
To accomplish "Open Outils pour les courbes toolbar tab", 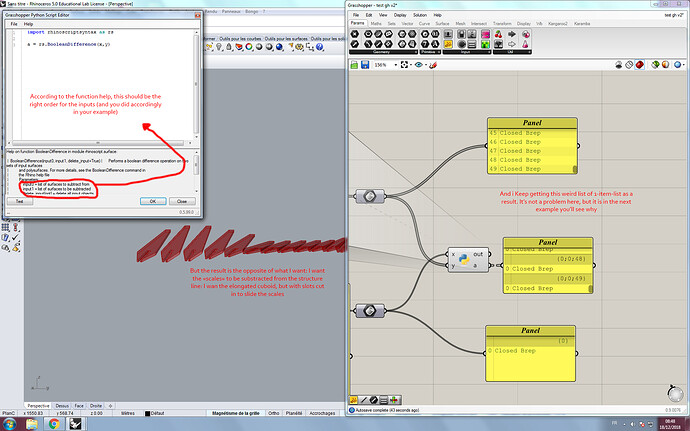I will click(x=240, y=39).
